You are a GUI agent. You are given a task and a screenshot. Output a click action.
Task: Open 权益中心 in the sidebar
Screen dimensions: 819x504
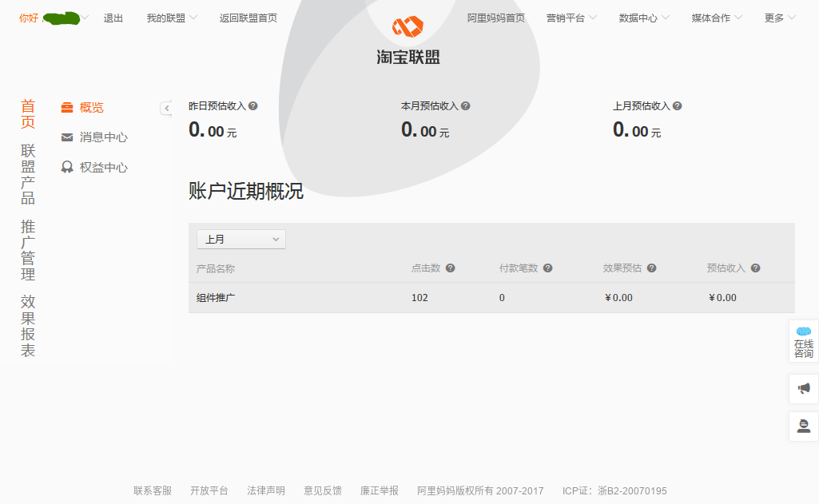(103, 167)
